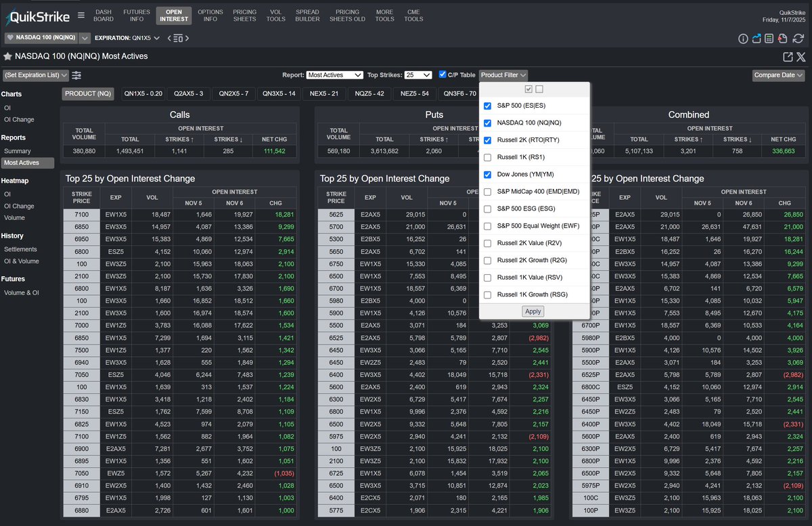The height and width of the screenshot is (526, 812).
Task: Uncheck Dow Jones (YM|YM) filter
Action: pyautogui.click(x=487, y=175)
